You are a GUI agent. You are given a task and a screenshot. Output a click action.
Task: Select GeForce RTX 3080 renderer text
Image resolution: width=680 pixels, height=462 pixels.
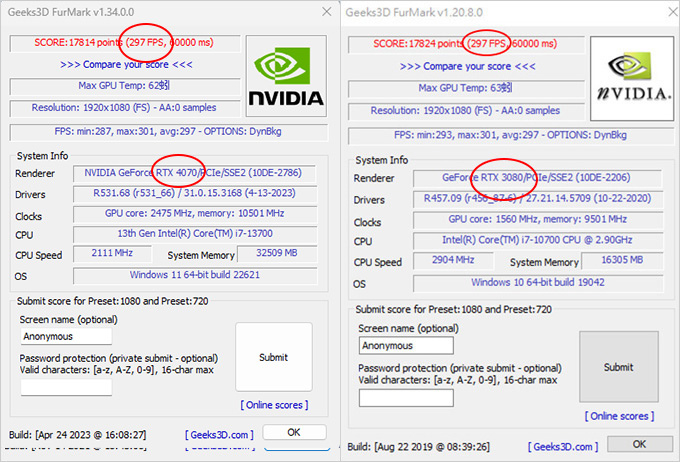[x=536, y=177]
